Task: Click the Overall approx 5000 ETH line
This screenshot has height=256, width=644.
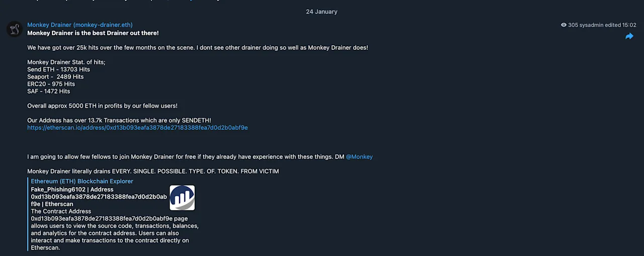Action: 102,106
